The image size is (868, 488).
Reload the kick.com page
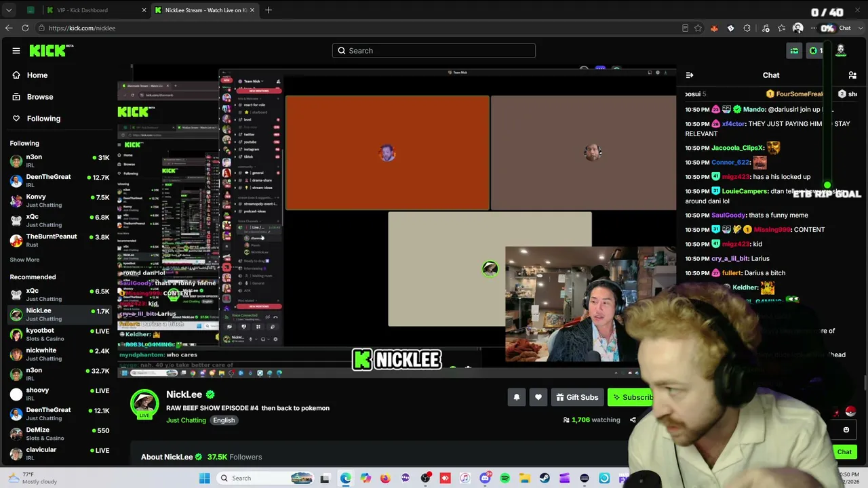25,28
